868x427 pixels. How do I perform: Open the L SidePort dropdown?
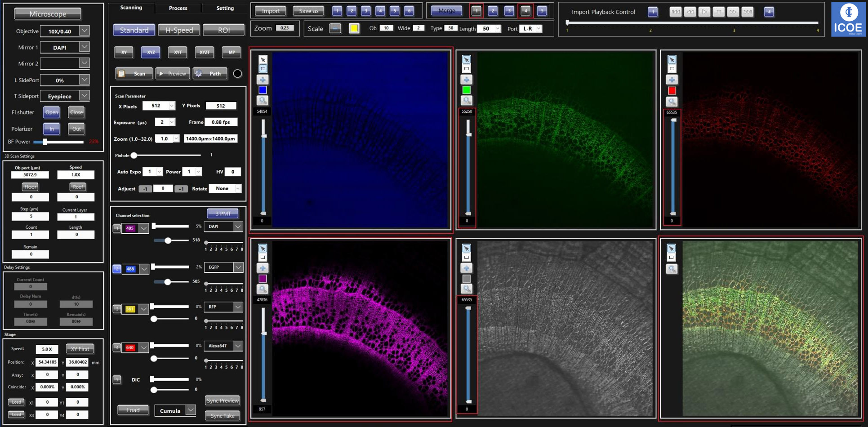tap(85, 80)
